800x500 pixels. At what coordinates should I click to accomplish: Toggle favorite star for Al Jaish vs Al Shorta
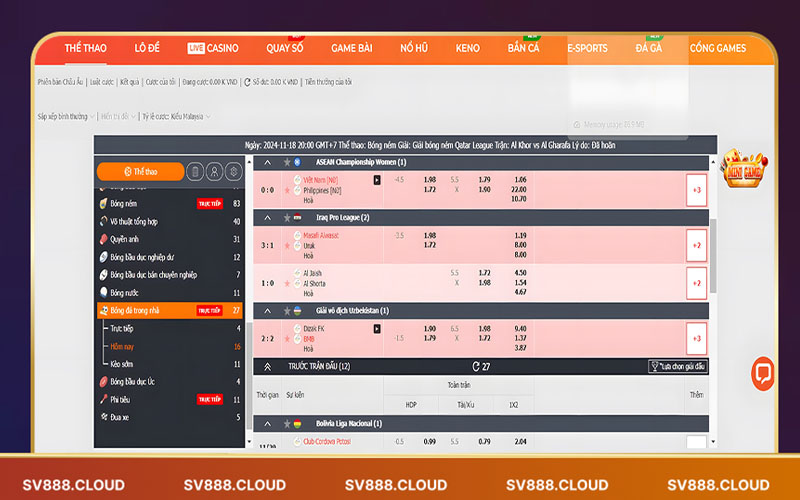(x=287, y=283)
